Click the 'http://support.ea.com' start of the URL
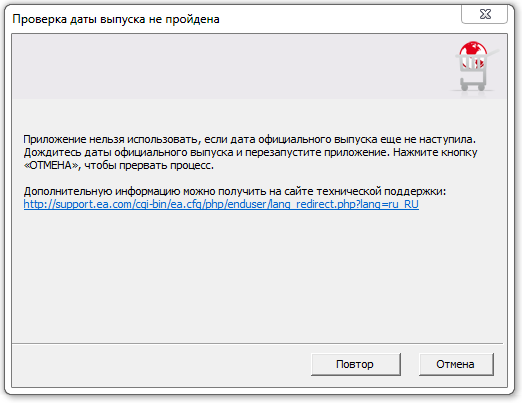The height and width of the screenshot is (403, 522). point(78,204)
